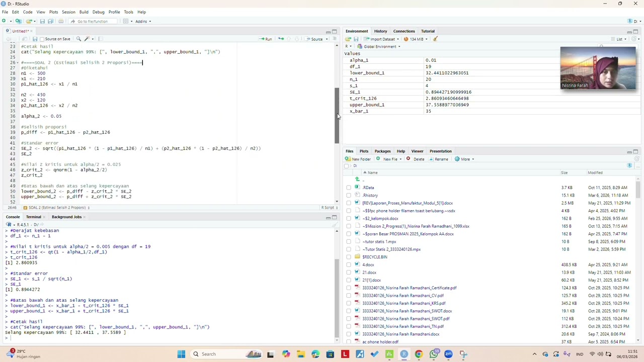Save the current script in the editor toolbar
This screenshot has height=362, width=644.
[x=35, y=39]
